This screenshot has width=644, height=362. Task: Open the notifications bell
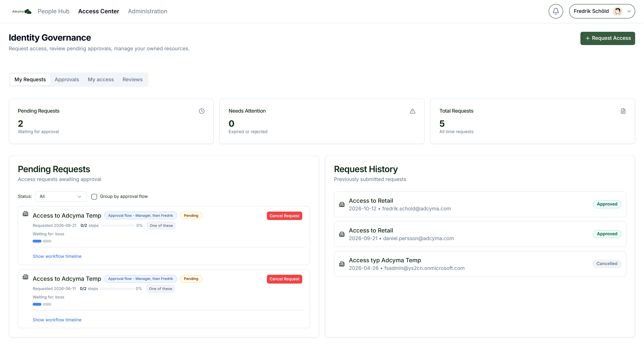[555, 11]
